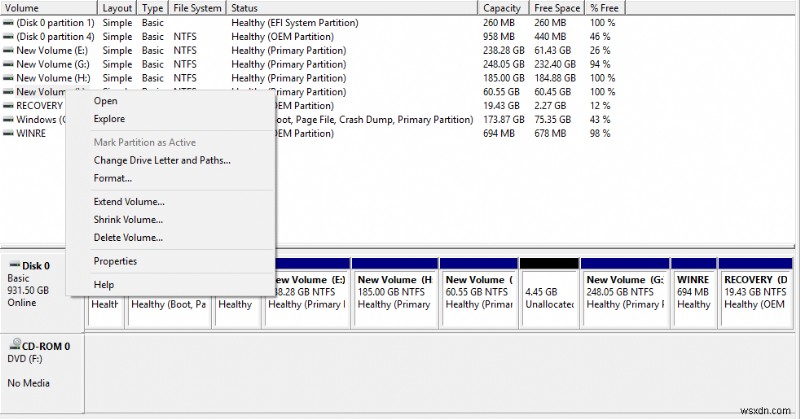Click the 94 % free cell
This screenshot has width=800, height=419.
tap(600, 64)
